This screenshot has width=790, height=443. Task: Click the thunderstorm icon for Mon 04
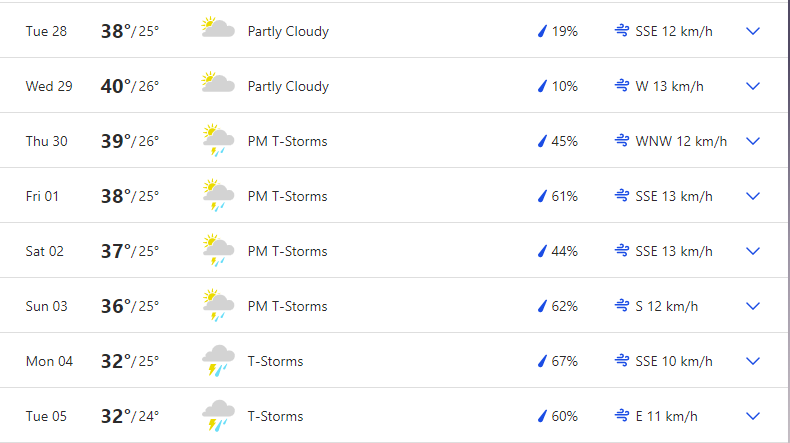coord(217,360)
